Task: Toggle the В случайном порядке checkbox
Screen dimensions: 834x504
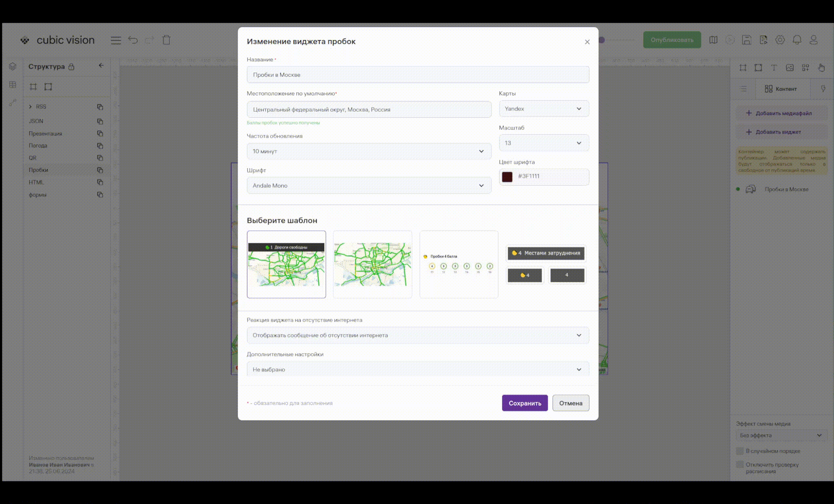Action: click(740, 451)
